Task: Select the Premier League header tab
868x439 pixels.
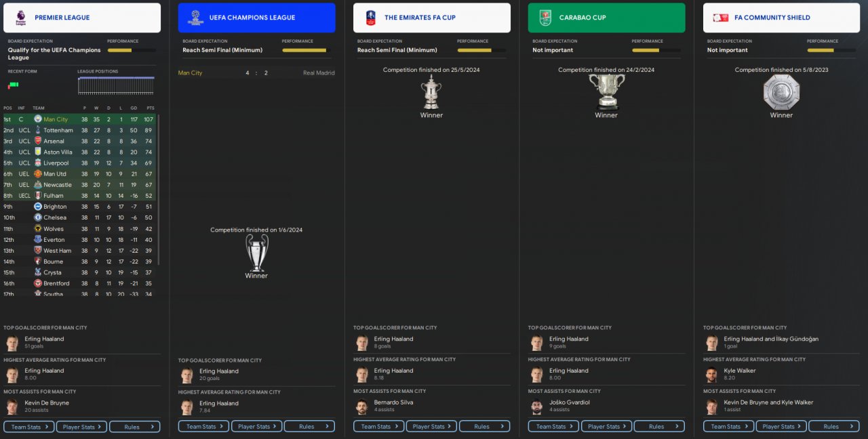Action: pyautogui.click(x=82, y=18)
